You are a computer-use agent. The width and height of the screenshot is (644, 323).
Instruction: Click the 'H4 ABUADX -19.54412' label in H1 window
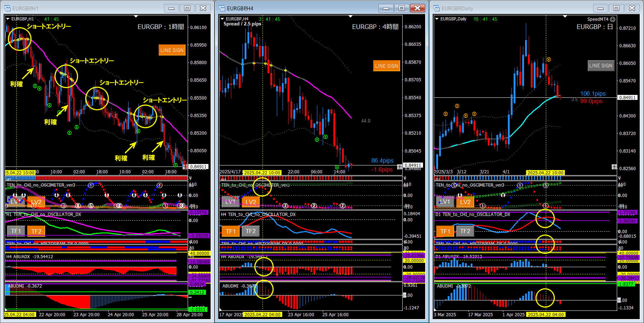pos(30,257)
